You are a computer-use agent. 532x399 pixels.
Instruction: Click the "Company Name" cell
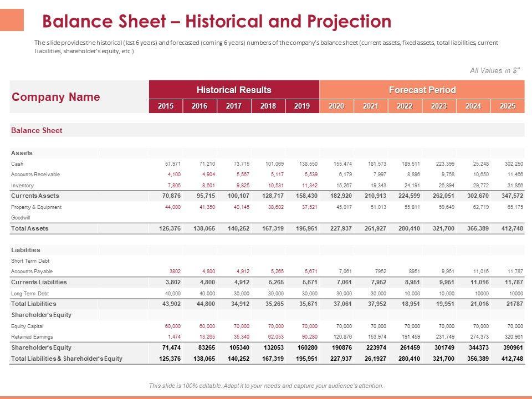coord(56,97)
